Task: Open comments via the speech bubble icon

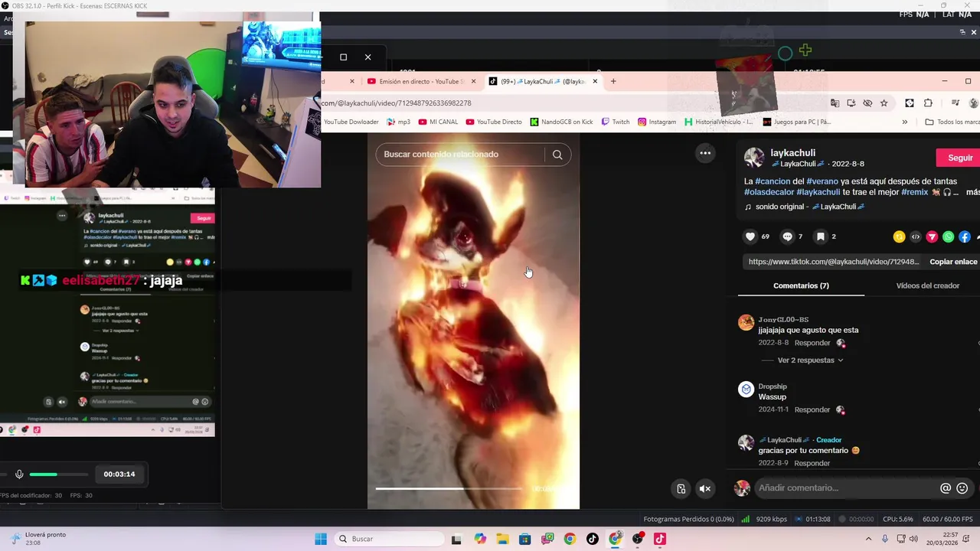Action: 787,236
